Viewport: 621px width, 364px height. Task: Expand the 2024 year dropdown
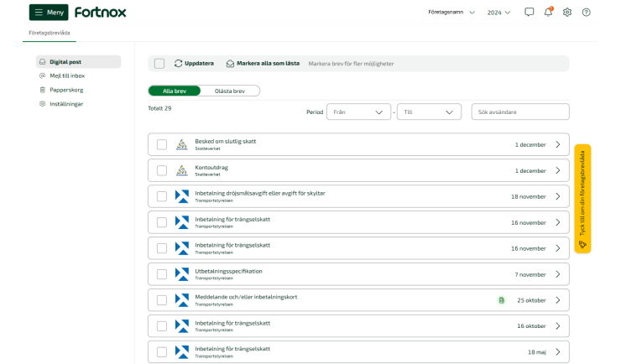pyautogui.click(x=498, y=13)
